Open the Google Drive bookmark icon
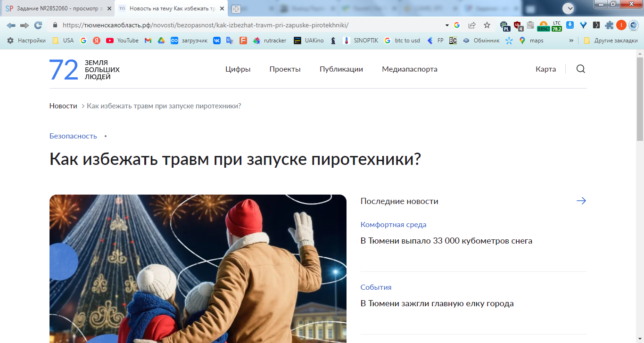 (161, 41)
